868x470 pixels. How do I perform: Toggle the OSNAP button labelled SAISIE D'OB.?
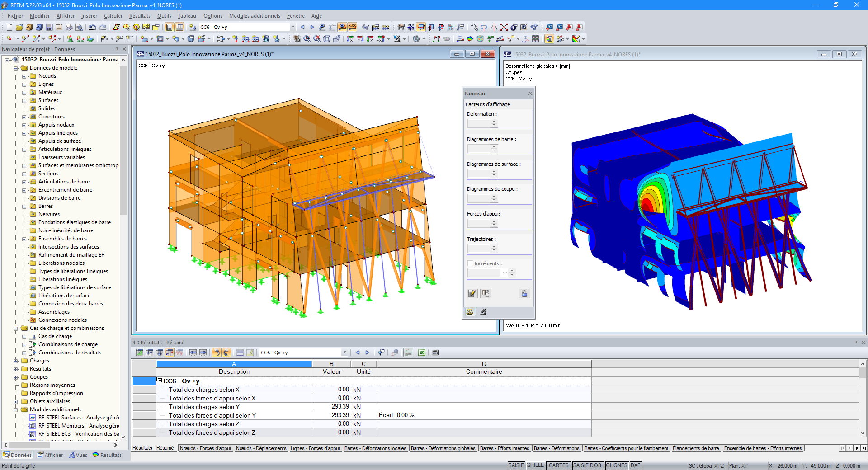587,465
